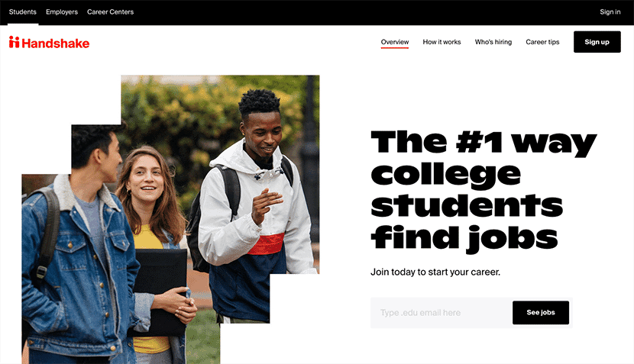This screenshot has width=634, height=364.
Task: Click the 'find jobs' headline line
Action: (464, 238)
